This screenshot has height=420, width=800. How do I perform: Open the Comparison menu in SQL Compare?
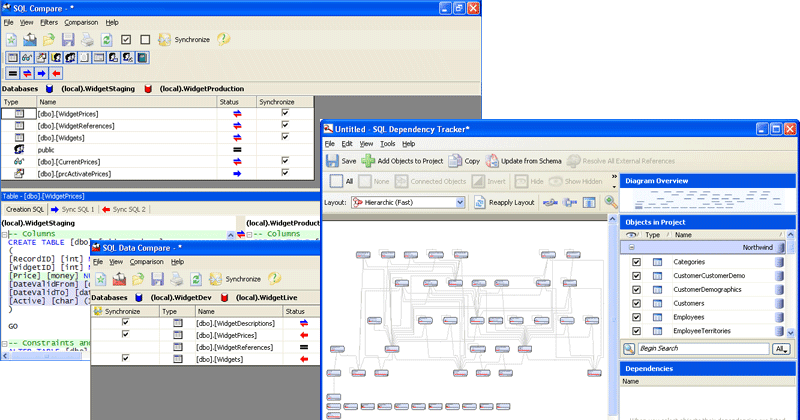(x=81, y=22)
